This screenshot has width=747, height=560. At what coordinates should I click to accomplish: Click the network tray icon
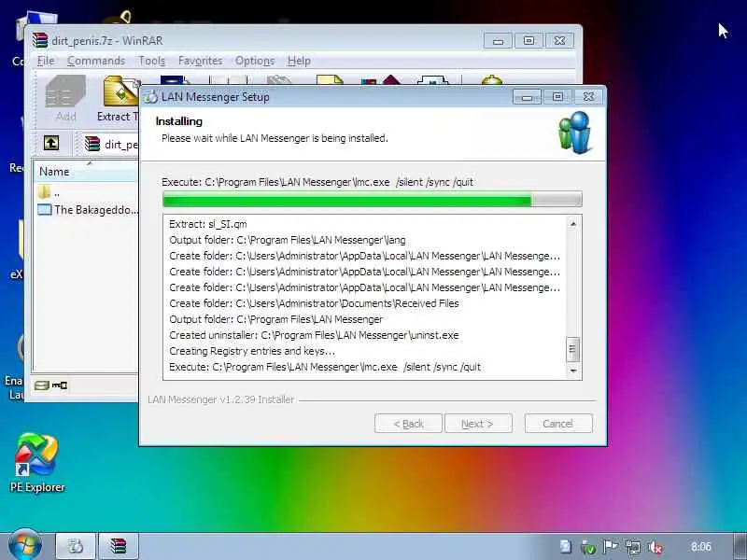click(633, 547)
